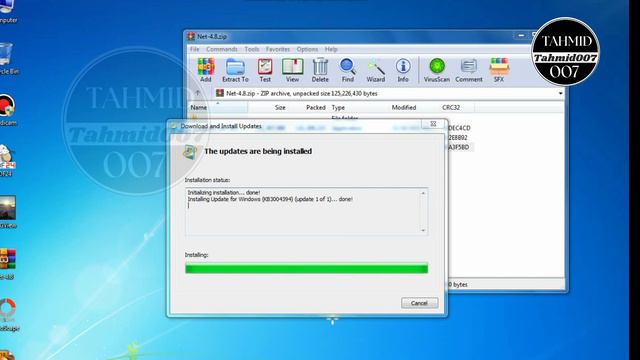This screenshot has height=360, width=640.
Task: Click inside the installation status text box
Action: (307, 211)
